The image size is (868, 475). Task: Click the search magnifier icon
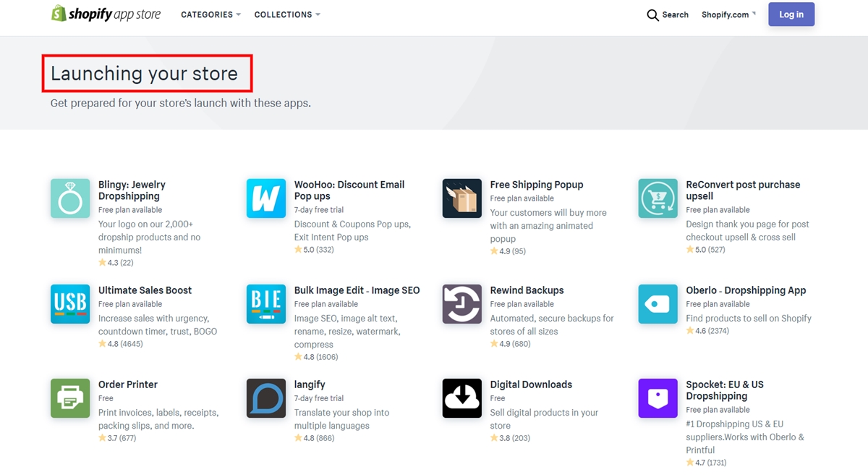[652, 15]
